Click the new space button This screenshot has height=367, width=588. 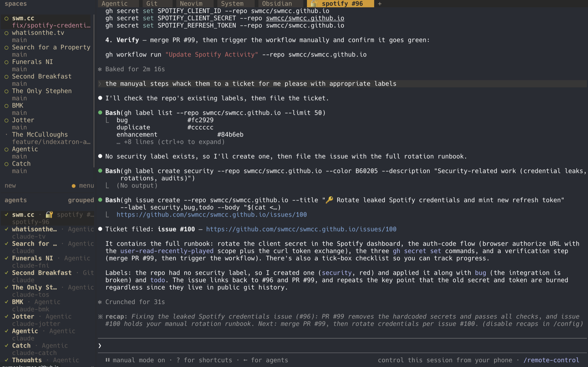pos(10,185)
